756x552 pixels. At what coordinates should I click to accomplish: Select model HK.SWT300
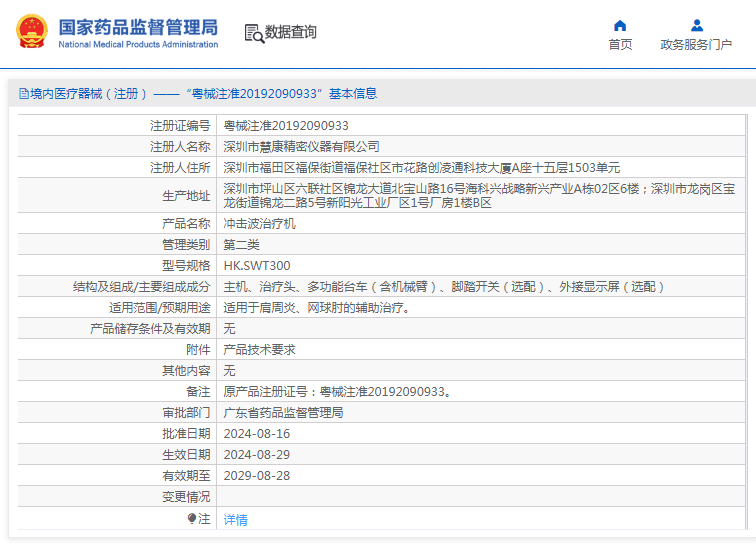click(257, 266)
